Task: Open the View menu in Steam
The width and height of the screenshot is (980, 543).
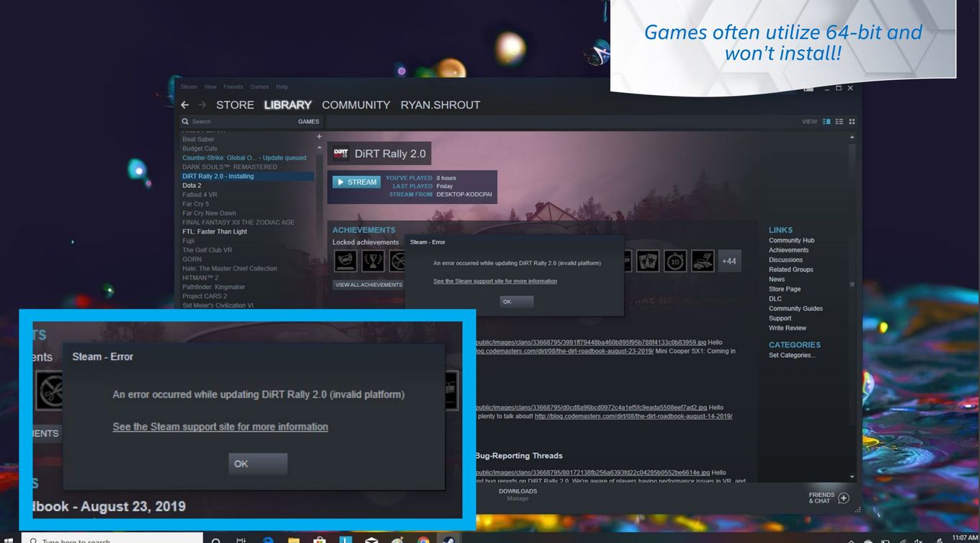Action: 210,87
